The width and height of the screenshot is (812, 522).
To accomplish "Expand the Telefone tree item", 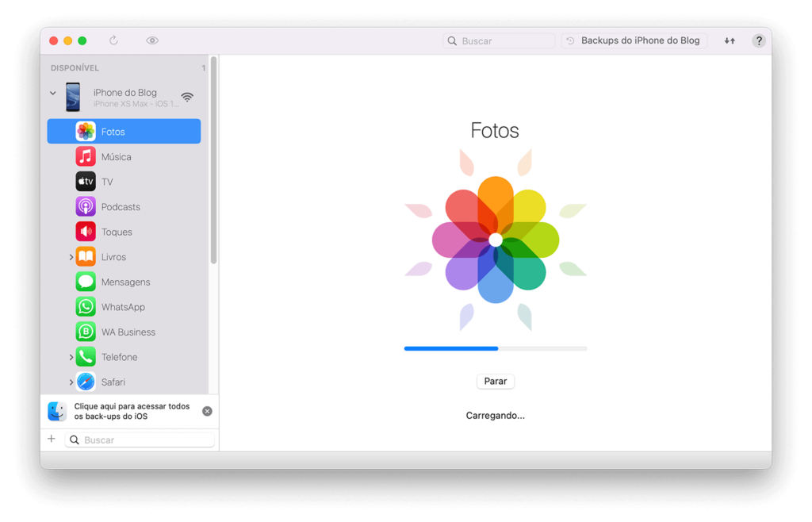I will click(x=71, y=358).
